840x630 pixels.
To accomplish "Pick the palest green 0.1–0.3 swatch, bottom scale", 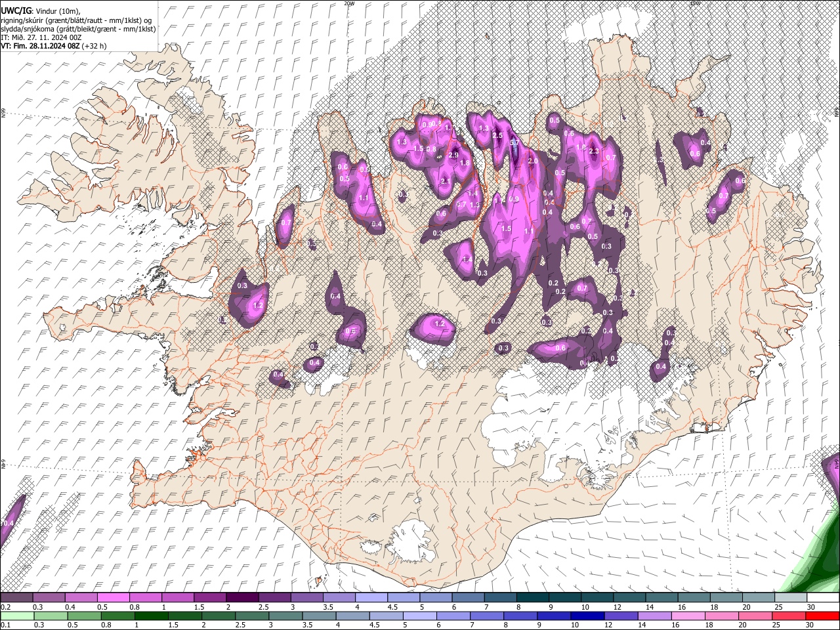I will pos(17,616).
